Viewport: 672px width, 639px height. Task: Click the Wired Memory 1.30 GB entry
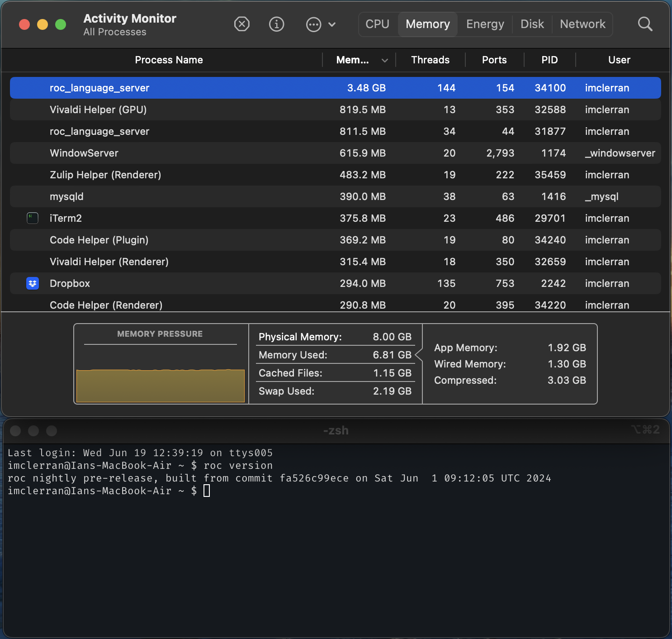[x=510, y=364]
